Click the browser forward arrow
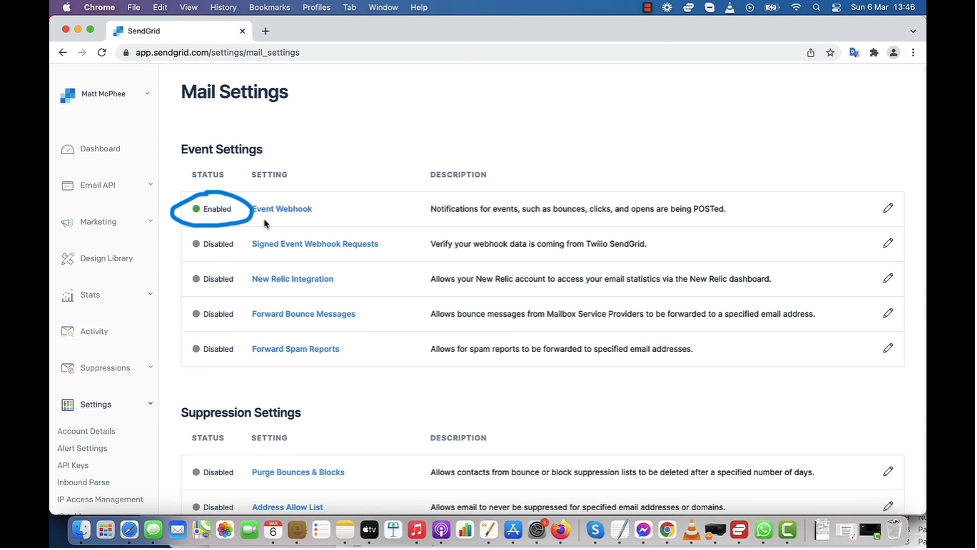The width and height of the screenshot is (977, 550). click(82, 53)
